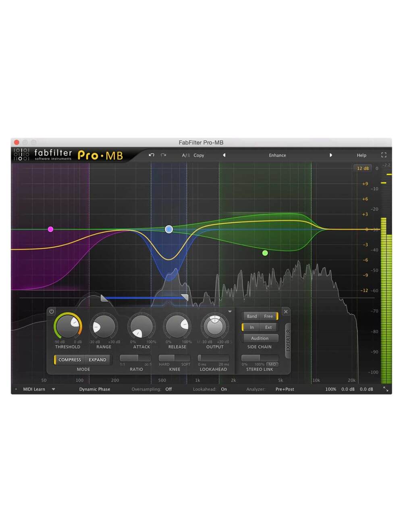
Task: Click the right crossover handle of blue band
Action: pyautogui.click(x=185, y=297)
